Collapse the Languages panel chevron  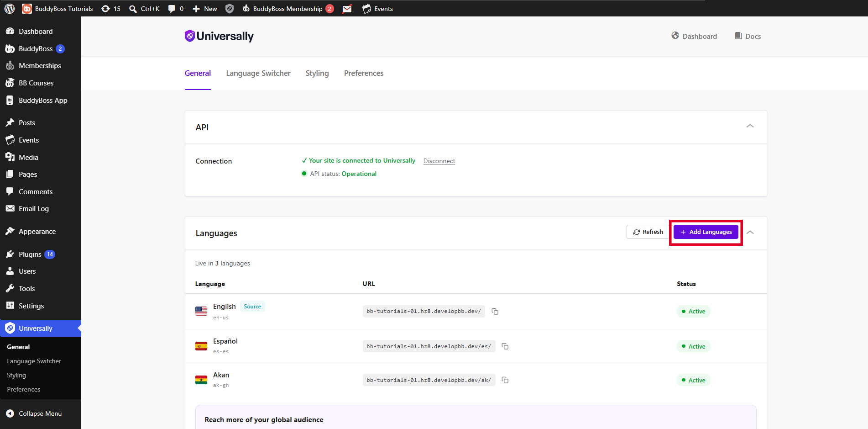coord(750,233)
